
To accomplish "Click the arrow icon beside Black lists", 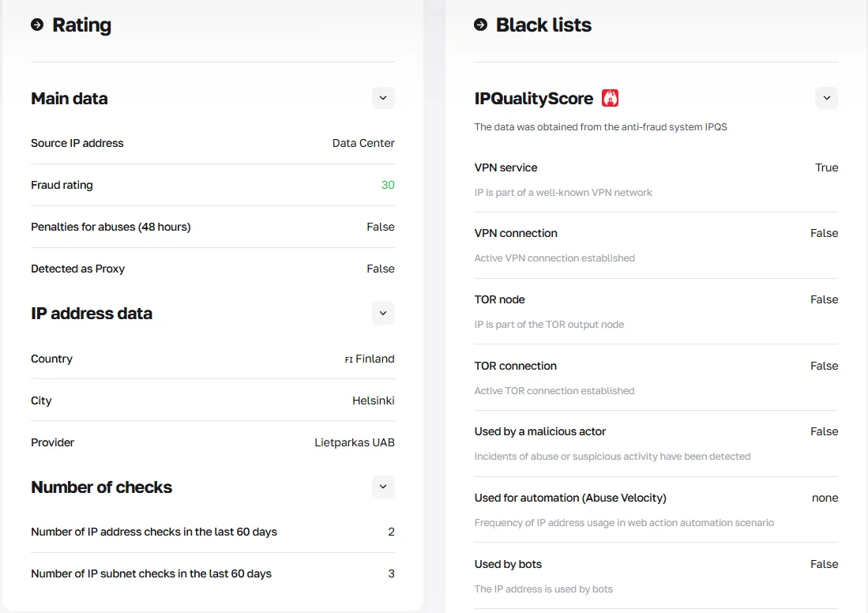I will 480,25.
